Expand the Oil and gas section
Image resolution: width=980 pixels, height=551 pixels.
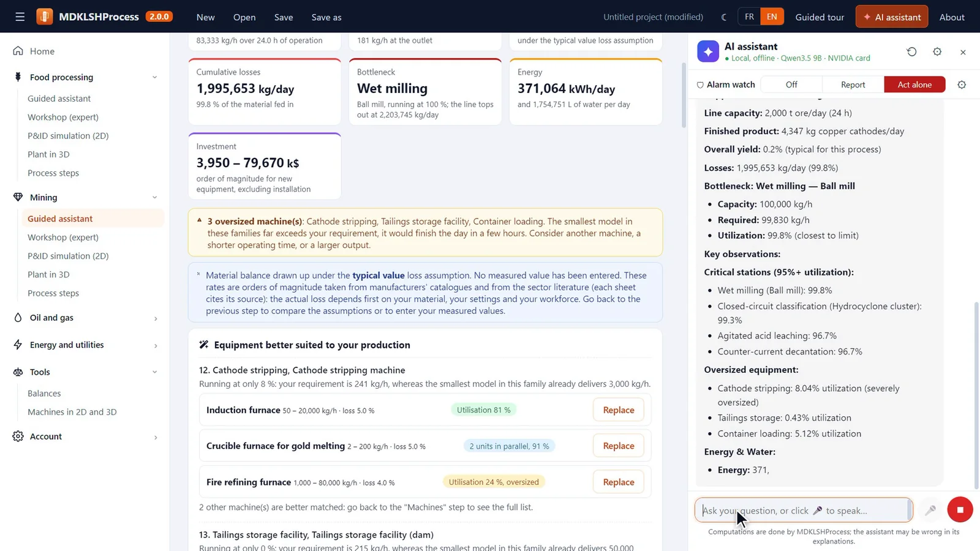click(156, 318)
